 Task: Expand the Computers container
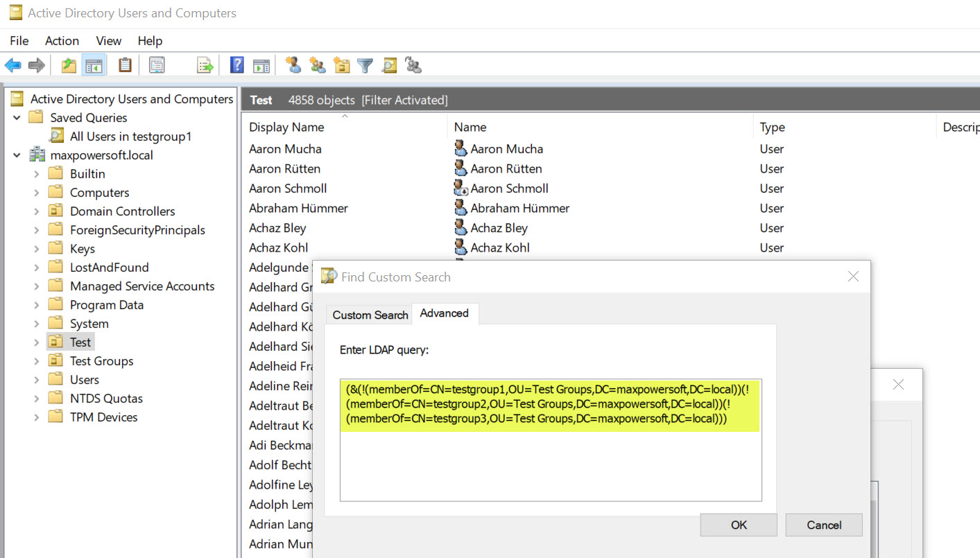(37, 192)
